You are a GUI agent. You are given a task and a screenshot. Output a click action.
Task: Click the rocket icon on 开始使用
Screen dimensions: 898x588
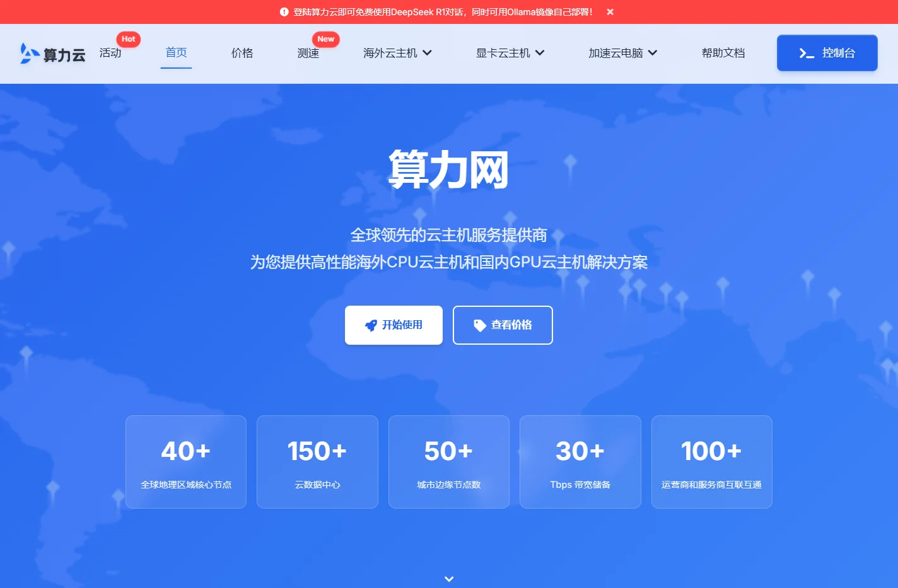[x=371, y=325]
